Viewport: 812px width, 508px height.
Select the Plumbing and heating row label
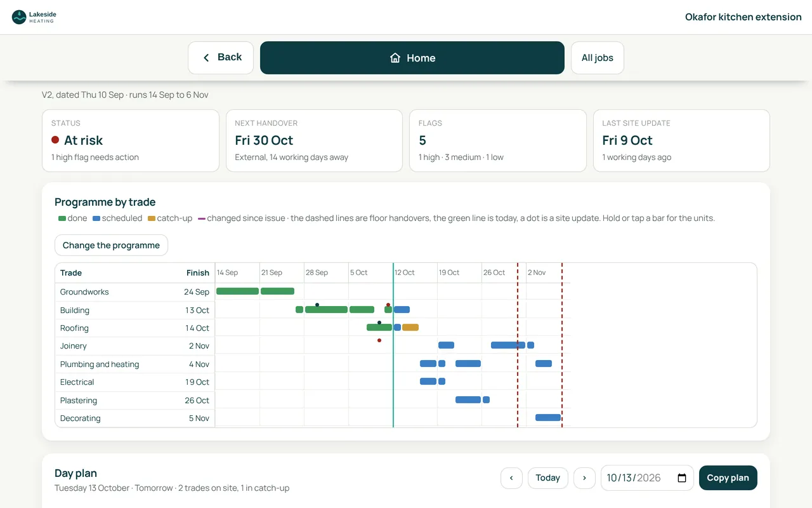[x=100, y=364]
